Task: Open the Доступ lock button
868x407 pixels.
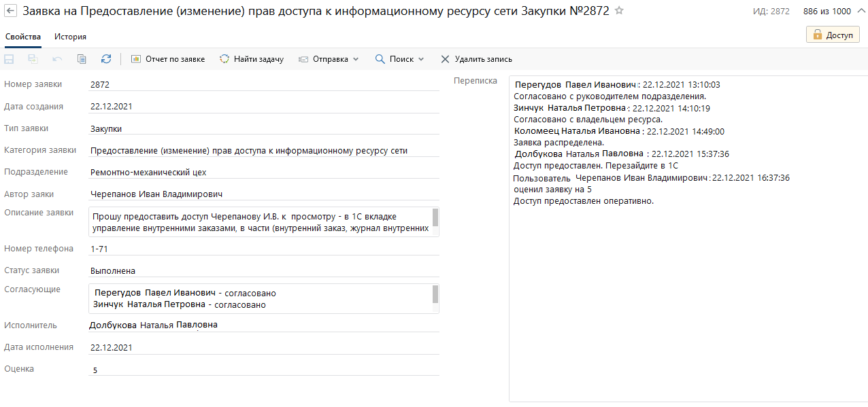Action: [x=833, y=35]
